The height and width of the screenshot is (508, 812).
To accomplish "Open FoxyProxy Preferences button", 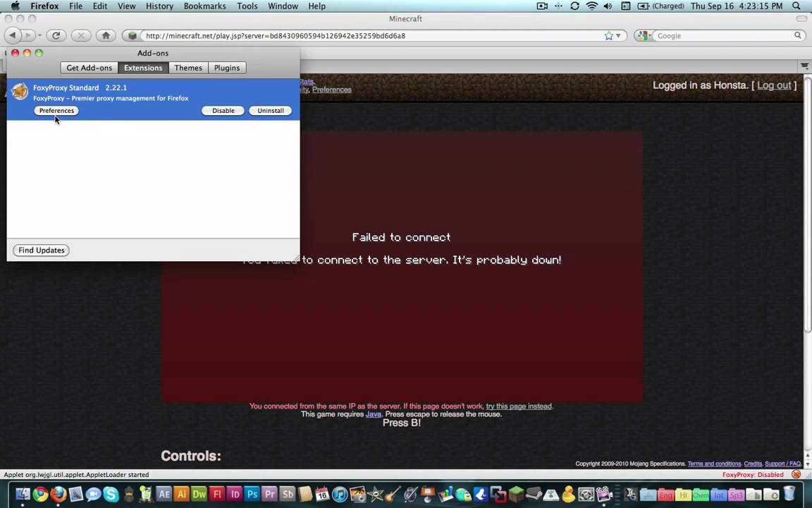I will (x=56, y=110).
